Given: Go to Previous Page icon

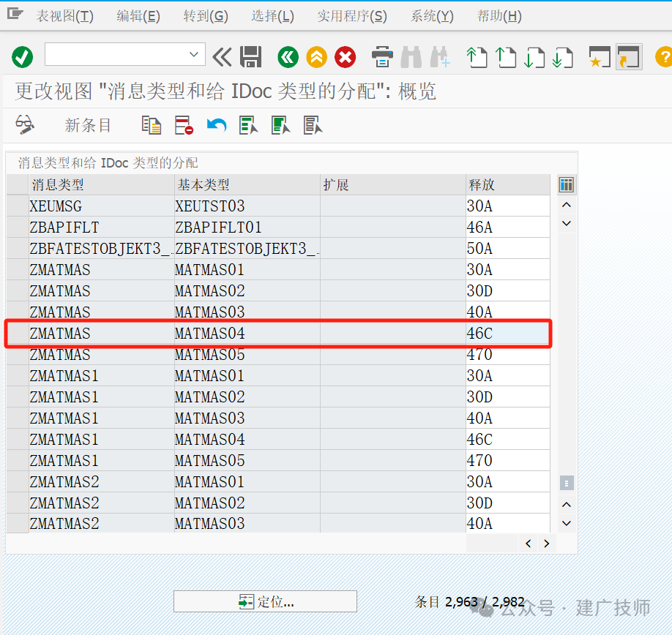Looking at the screenshot, I should coord(505,57).
